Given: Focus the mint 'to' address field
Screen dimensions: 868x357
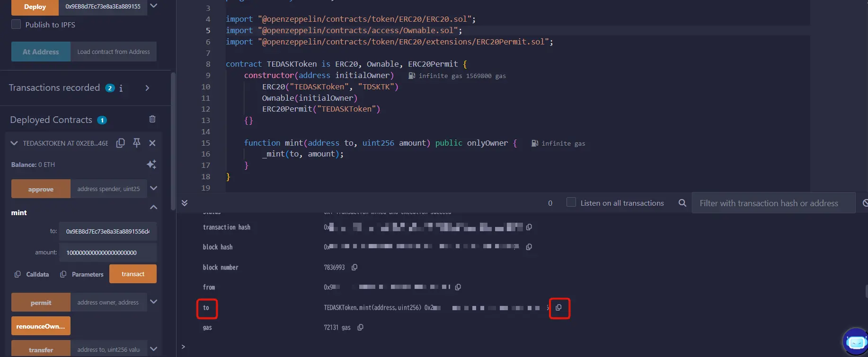Looking at the screenshot, I should pos(108,231).
